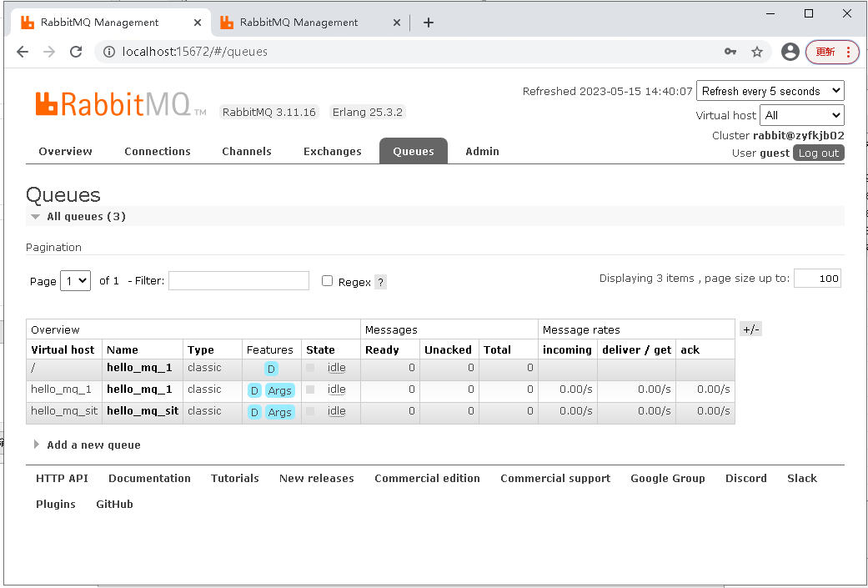Sort by the incoming rate column header
The width and height of the screenshot is (868, 588).
(x=567, y=350)
